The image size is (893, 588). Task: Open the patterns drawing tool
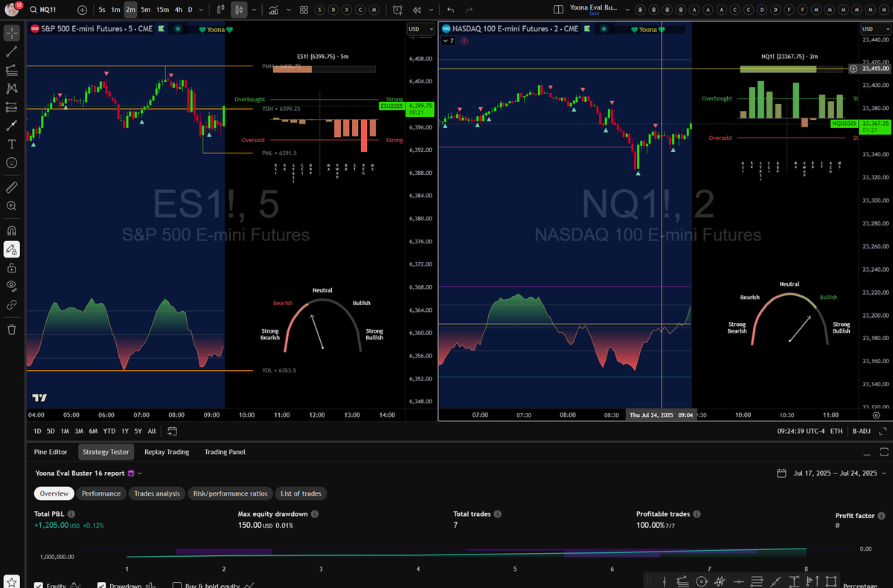coord(12,89)
